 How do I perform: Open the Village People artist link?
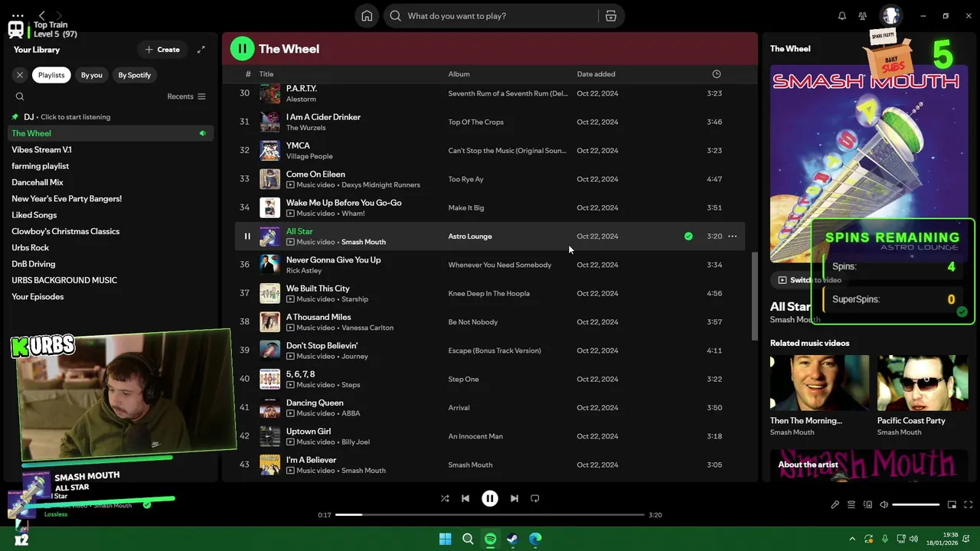tap(309, 156)
